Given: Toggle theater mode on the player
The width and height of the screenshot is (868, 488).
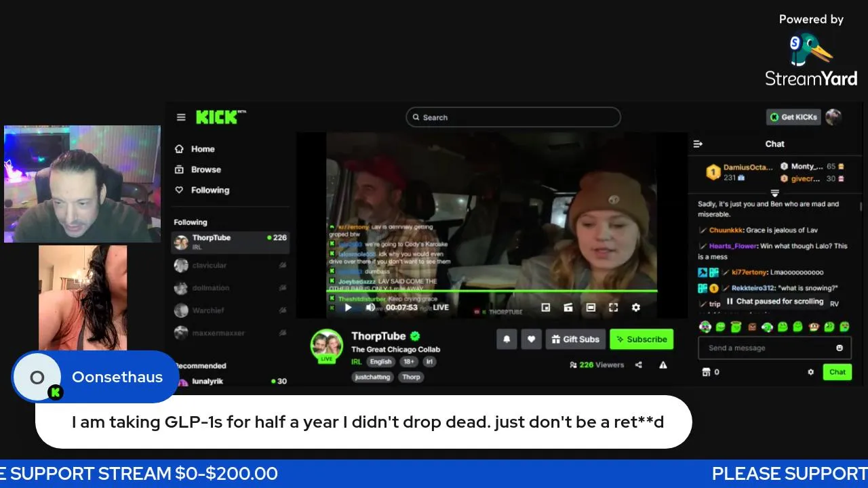Looking at the screenshot, I should point(591,307).
